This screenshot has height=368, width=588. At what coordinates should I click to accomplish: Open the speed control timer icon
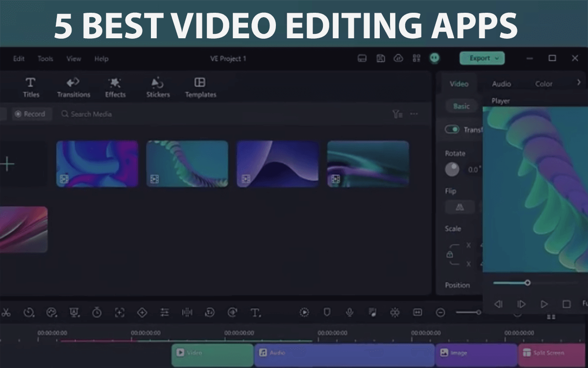[x=97, y=313]
